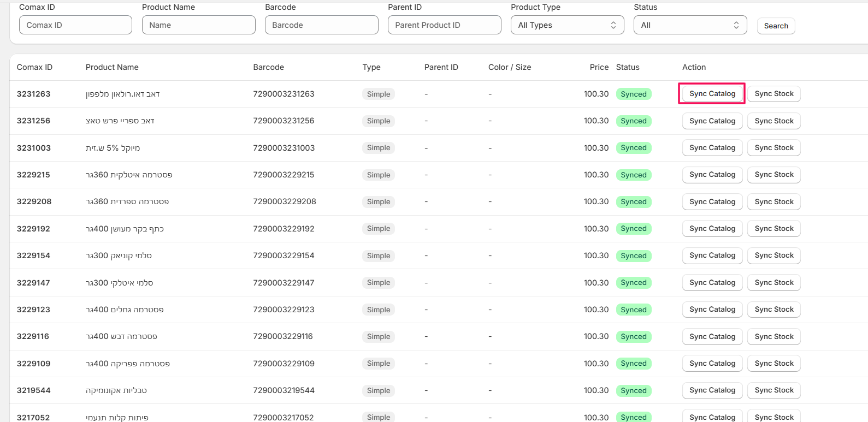Click the Barcode search field
The width and height of the screenshot is (868, 422).
coord(321,25)
